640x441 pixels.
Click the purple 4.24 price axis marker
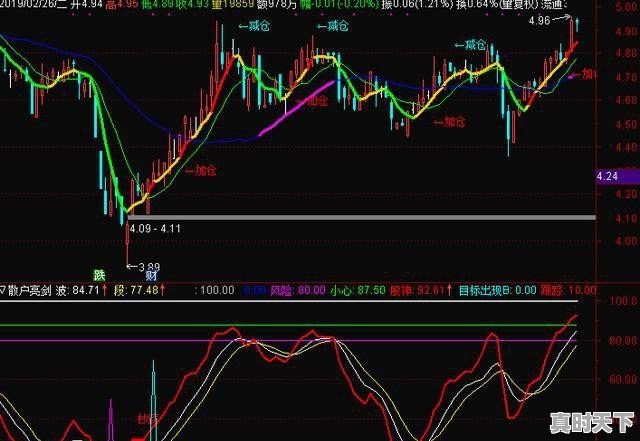[618, 177]
